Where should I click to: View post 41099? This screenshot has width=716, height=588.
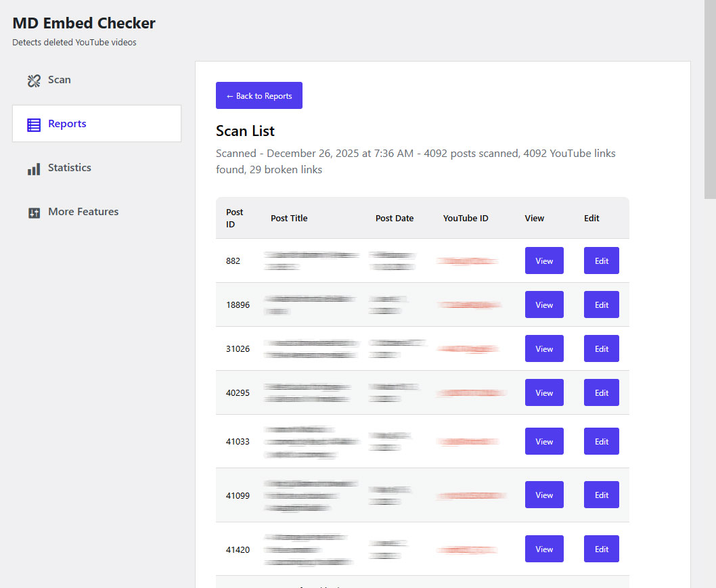click(544, 495)
